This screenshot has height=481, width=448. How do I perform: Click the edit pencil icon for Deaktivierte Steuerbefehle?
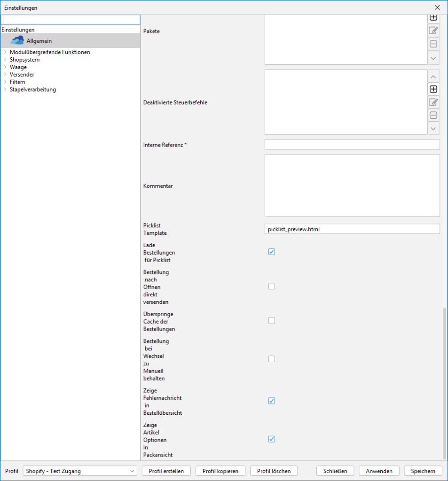tap(433, 102)
